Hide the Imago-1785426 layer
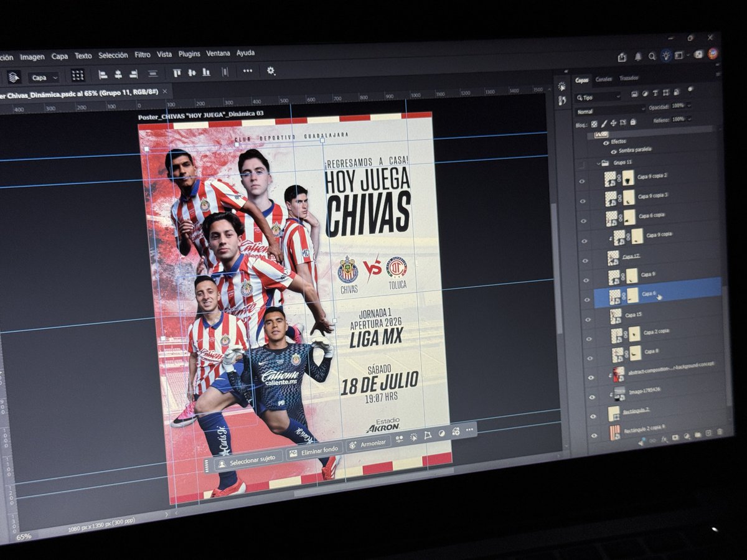The height and width of the screenshot is (560, 747). 592,397
